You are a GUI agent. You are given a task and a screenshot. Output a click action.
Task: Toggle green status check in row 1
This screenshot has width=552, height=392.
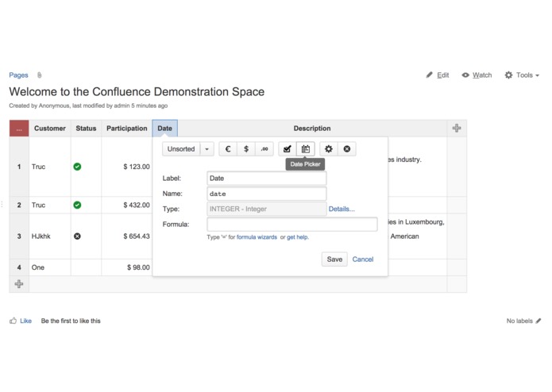(x=77, y=167)
